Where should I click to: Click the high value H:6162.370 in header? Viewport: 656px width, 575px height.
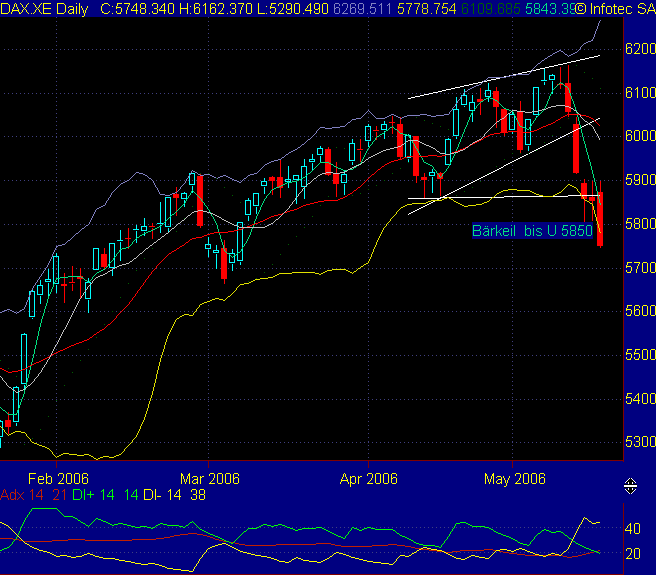pyautogui.click(x=215, y=8)
